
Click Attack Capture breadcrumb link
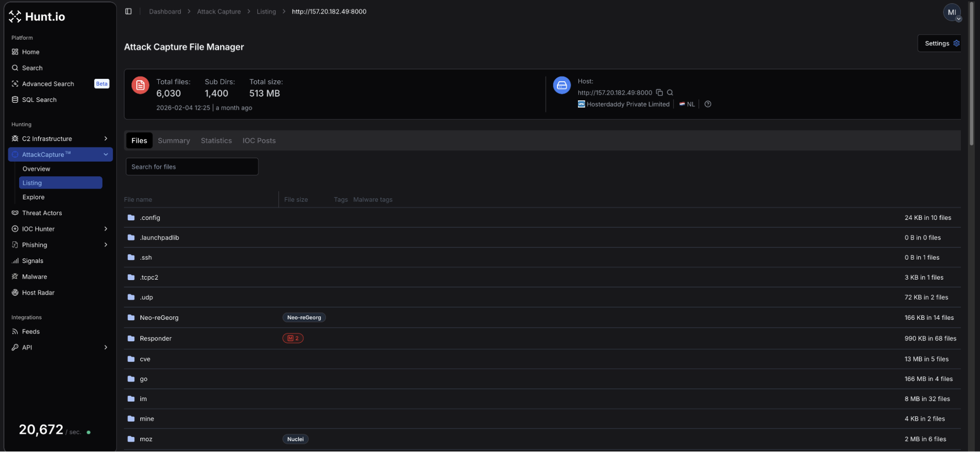219,12
